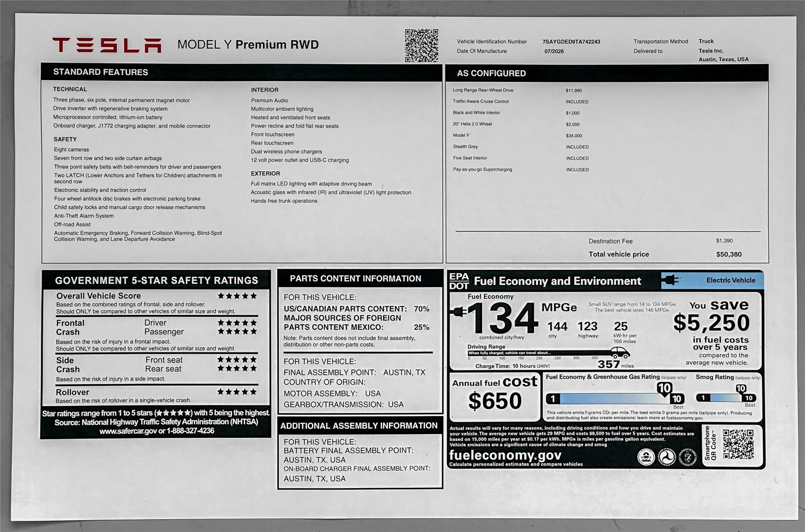This screenshot has width=805, height=532.
Task: Click the large 134 MPGe figure
Action: pos(503,317)
